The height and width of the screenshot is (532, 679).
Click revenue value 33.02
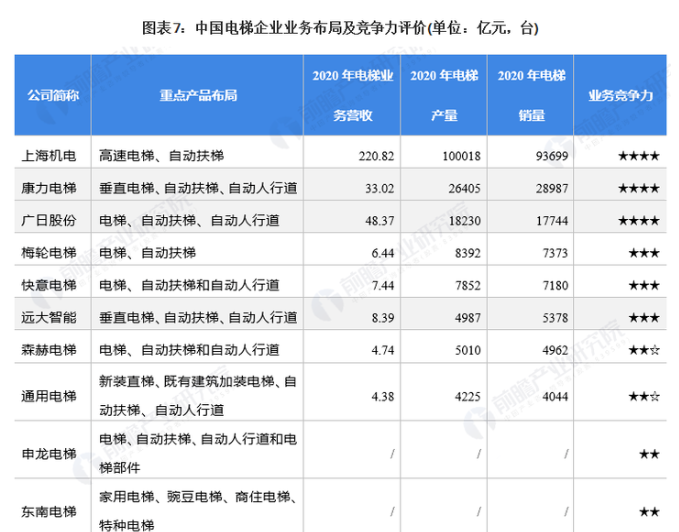tap(379, 188)
